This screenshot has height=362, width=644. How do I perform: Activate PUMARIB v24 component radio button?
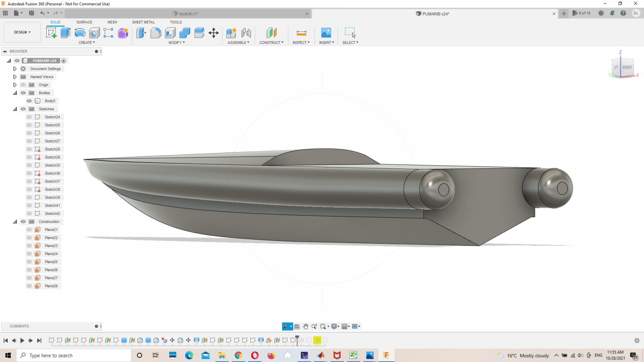(x=64, y=61)
